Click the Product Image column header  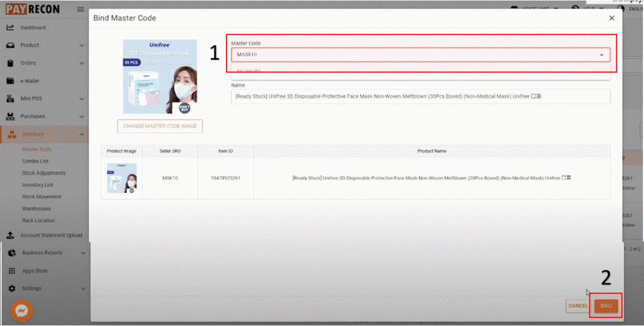(121, 151)
